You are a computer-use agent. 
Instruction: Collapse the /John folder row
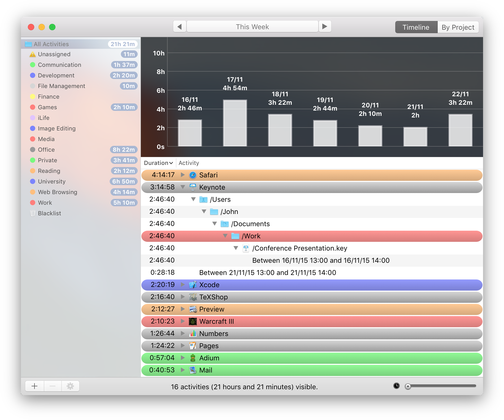(x=204, y=212)
